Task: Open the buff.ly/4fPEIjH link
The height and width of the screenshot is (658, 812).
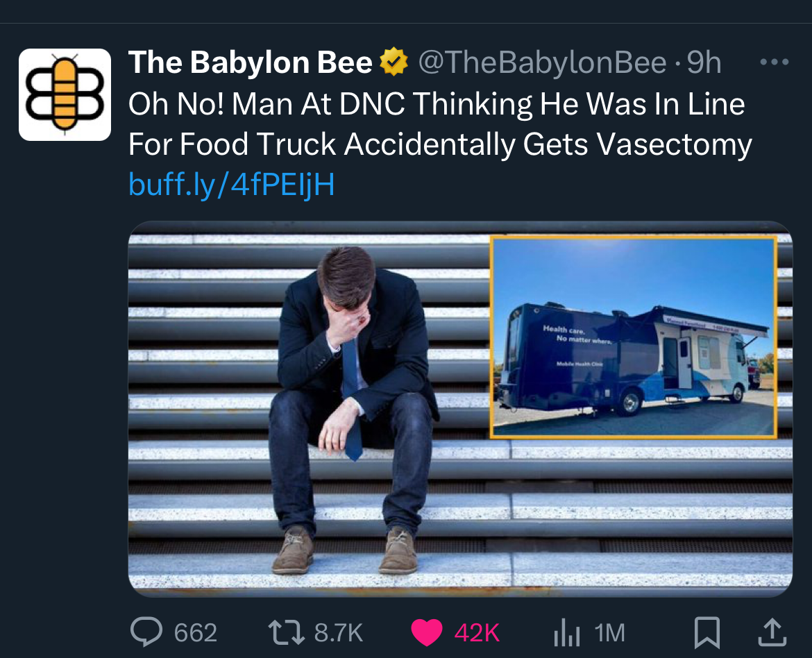Action: tap(232, 184)
